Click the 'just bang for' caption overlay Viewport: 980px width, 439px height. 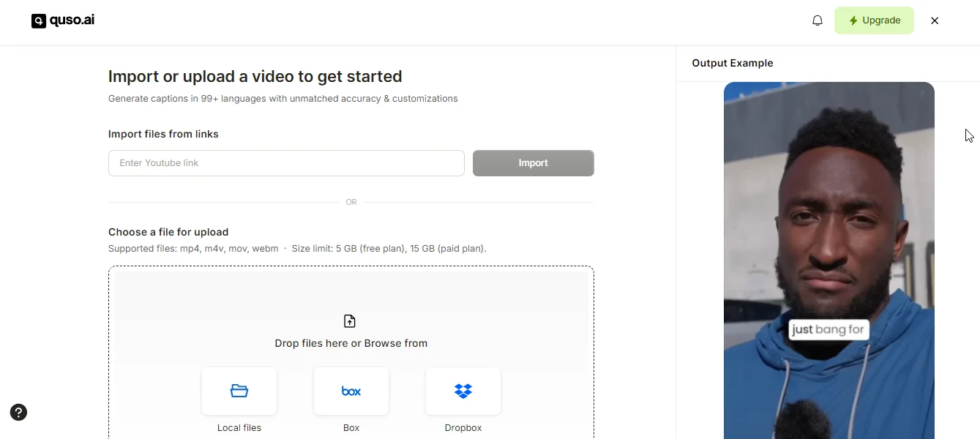point(828,329)
